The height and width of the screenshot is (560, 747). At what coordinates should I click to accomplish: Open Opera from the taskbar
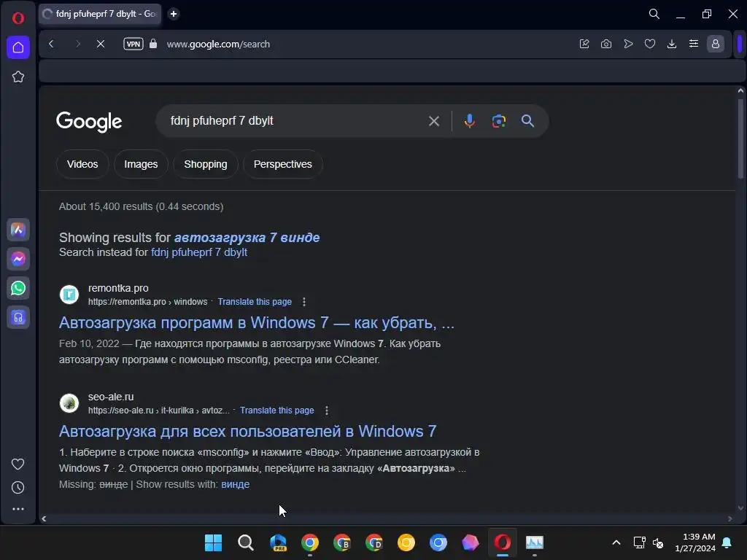point(502,542)
